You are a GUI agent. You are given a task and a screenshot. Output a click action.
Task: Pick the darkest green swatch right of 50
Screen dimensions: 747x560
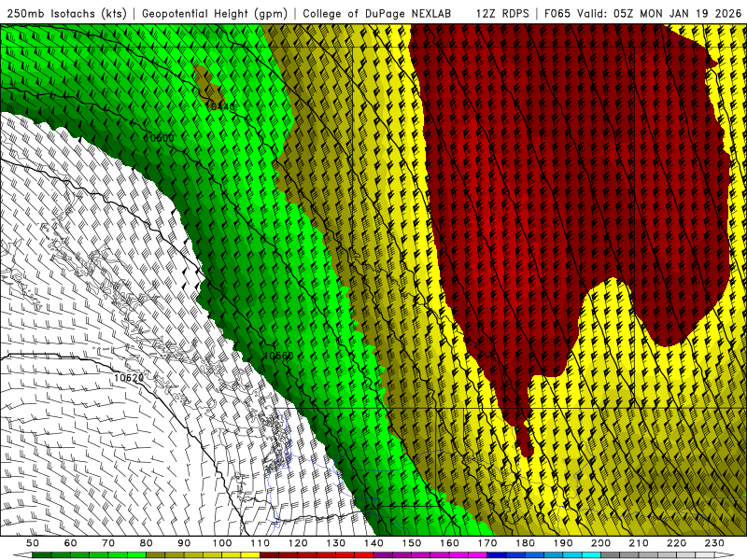point(42,555)
